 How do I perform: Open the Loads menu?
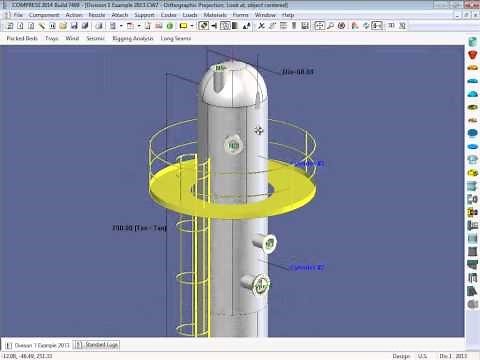190,15
